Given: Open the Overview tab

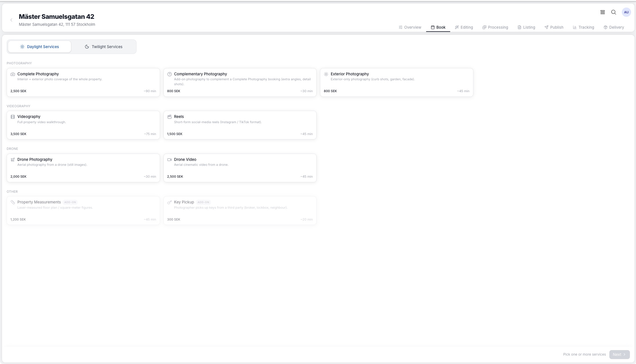Looking at the screenshot, I should (x=410, y=27).
